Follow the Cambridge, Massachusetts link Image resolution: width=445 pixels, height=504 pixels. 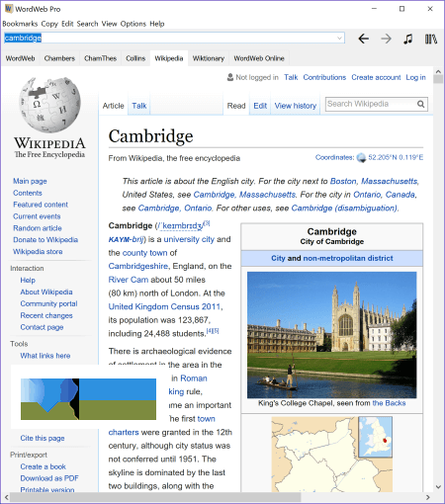point(244,195)
